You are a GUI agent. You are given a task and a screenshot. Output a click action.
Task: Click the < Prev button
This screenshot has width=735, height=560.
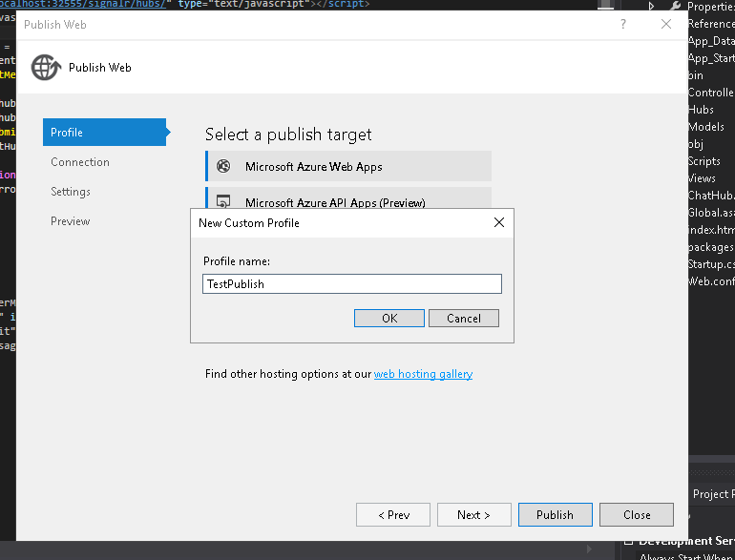point(393,515)
